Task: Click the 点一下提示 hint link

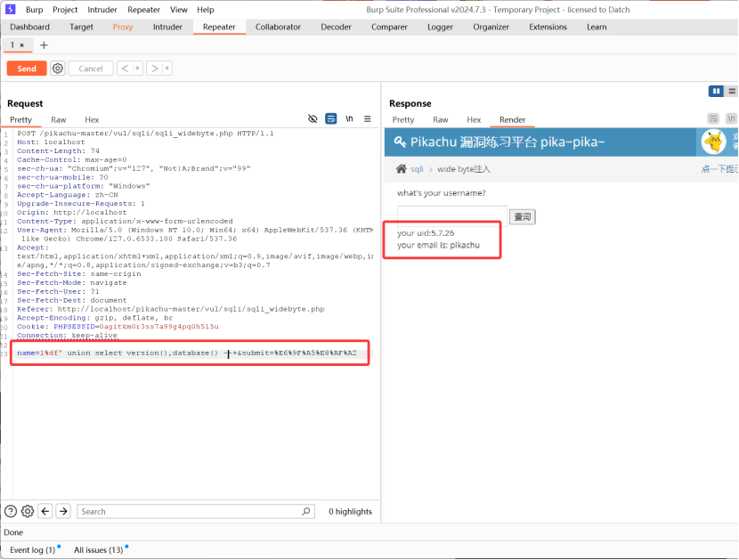Action: [719, 169]
